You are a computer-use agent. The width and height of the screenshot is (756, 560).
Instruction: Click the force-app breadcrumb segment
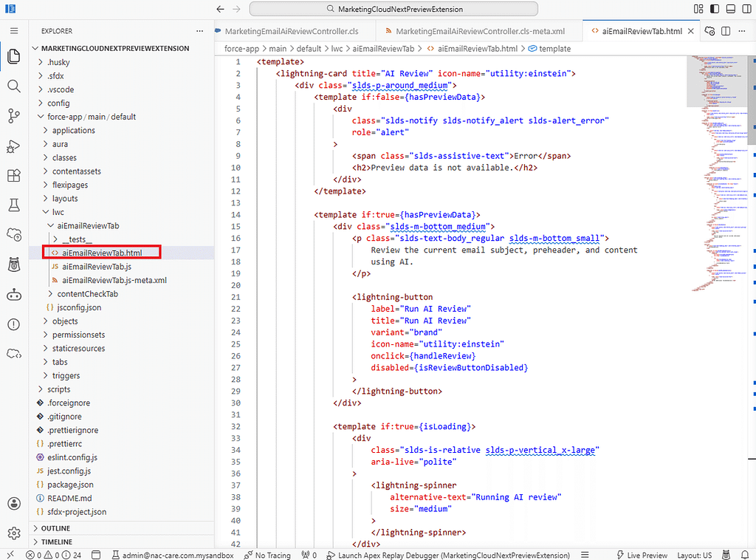tap(241, 49)
